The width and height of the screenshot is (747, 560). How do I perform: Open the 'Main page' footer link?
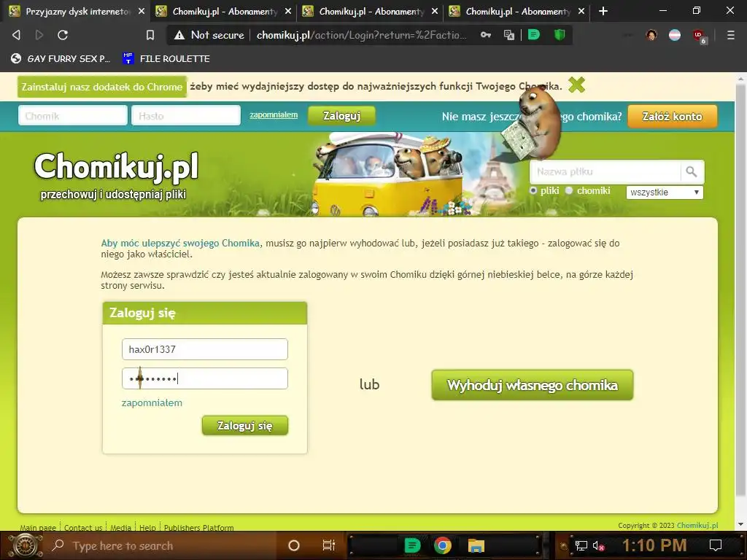click(38, 528)
